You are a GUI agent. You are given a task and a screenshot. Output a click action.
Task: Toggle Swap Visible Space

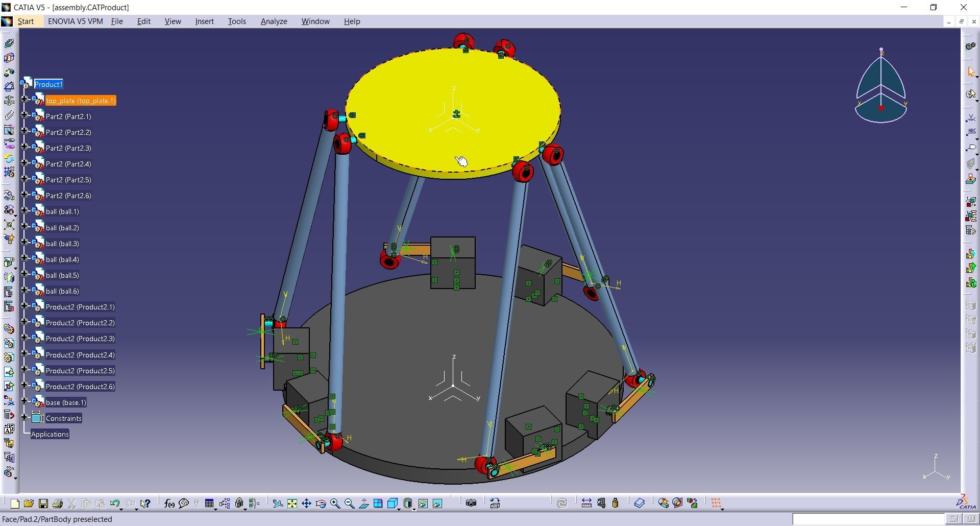coord(437,504)
